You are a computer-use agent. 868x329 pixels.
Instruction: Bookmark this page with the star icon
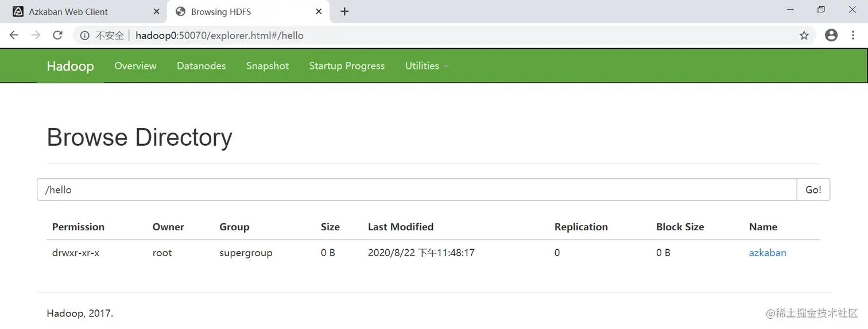click(x=804, y=36)
